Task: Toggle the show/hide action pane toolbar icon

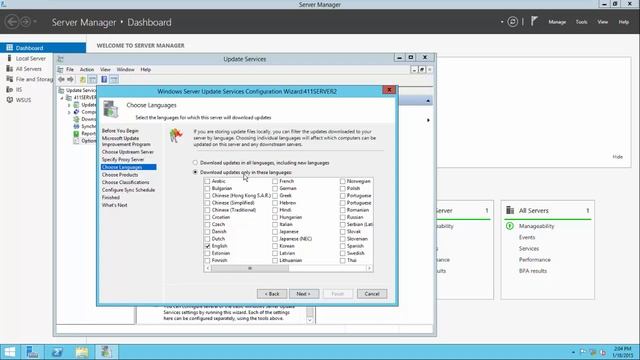Action: click(x=114, y=79)
